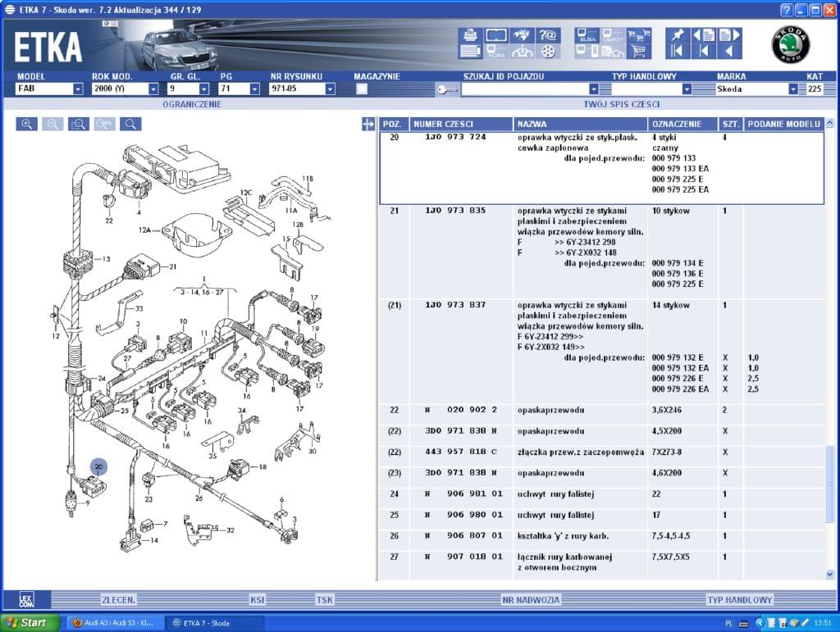Open the MARKA brand dropdown
The height and width of the screenshot is (632, 840).
coord(793,89)
